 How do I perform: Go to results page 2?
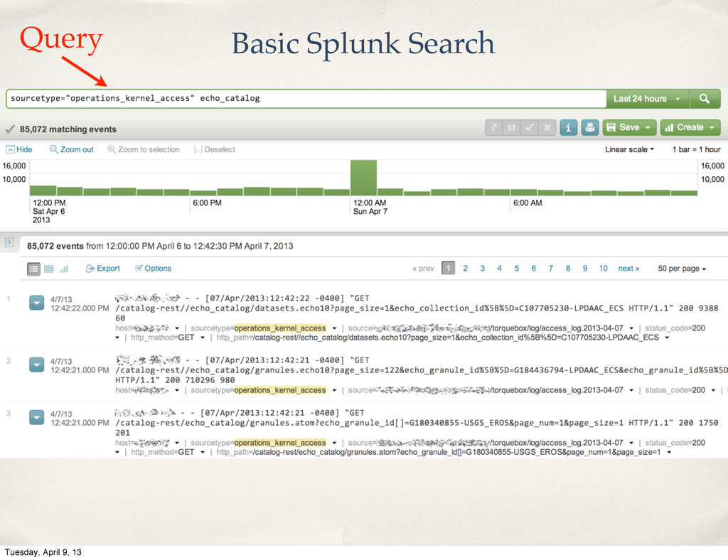(x=465, y=269)
